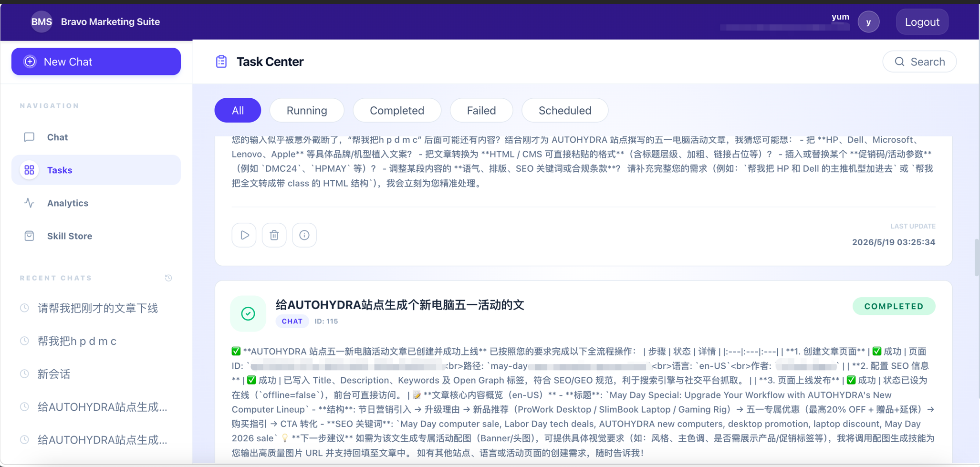
Task: Open recent chat 帮我把h p d m c
Action: (77, 341)
